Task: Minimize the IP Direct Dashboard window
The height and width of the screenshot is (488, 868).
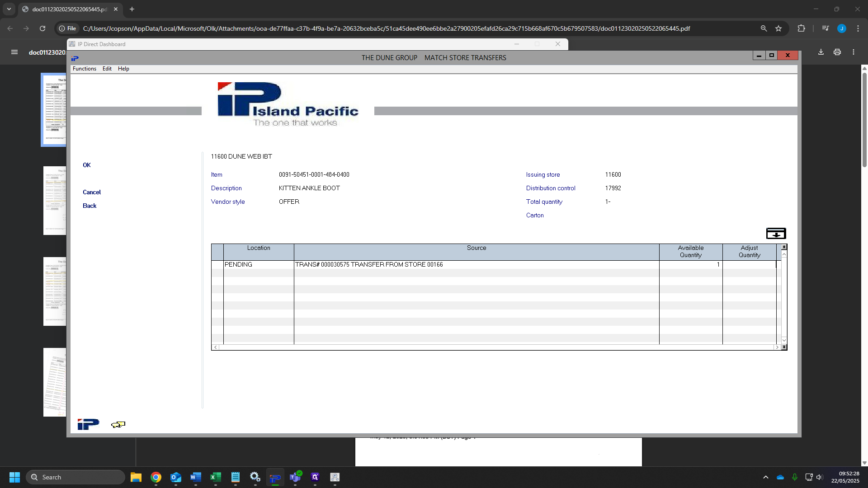Action: [x=517, y=44]
